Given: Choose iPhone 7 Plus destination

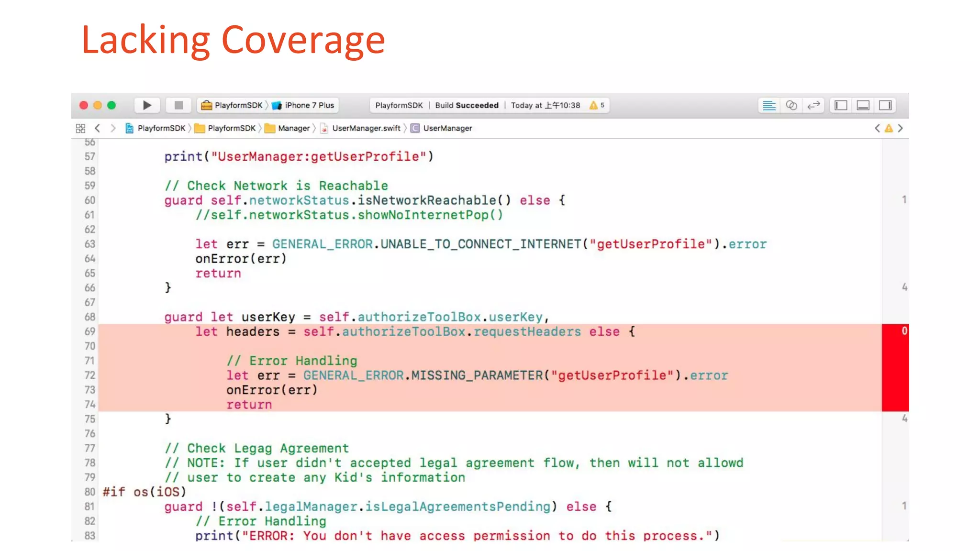Looking at the screenshot, I should (x=303, y=105).
